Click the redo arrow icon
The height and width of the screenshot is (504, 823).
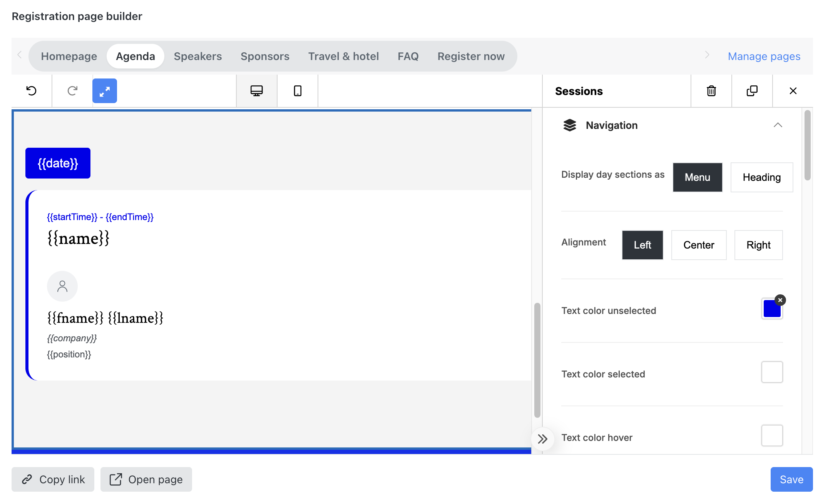(x=72, y=91)
